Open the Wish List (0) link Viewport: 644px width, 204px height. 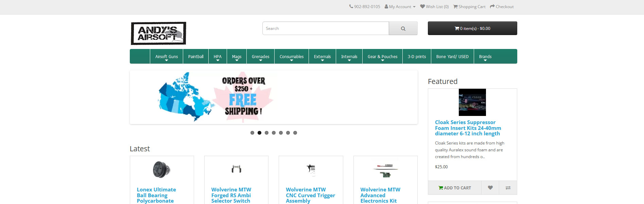click(x=434, y=6)
